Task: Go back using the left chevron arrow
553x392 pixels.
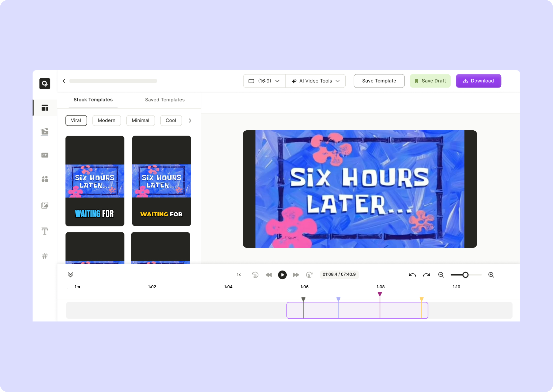Action: click(x=64, y=81)
